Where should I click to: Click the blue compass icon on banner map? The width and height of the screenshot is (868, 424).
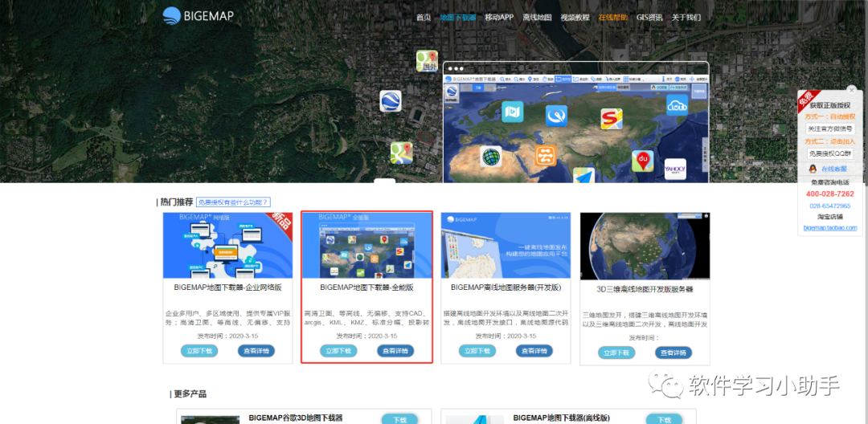coord(556,116)
